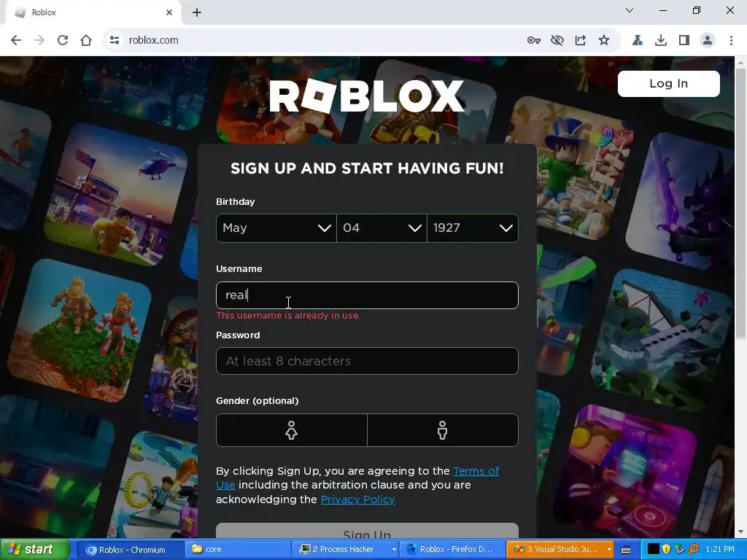This screenshot has height=560, width=747.
Task: Open the birthday day dropdown showing 04
Action: (x=382, y=228)
